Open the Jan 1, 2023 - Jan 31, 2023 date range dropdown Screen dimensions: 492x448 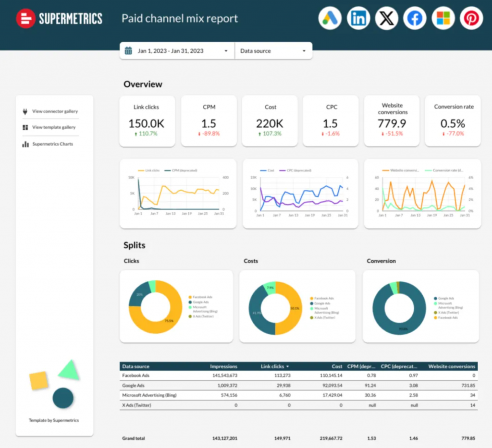tap(177, 51)
